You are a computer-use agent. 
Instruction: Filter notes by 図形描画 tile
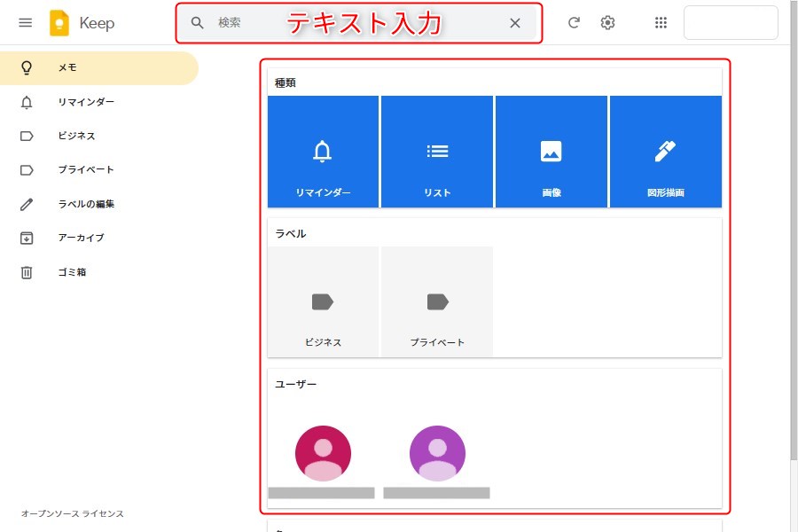click(x=665, y=152)
